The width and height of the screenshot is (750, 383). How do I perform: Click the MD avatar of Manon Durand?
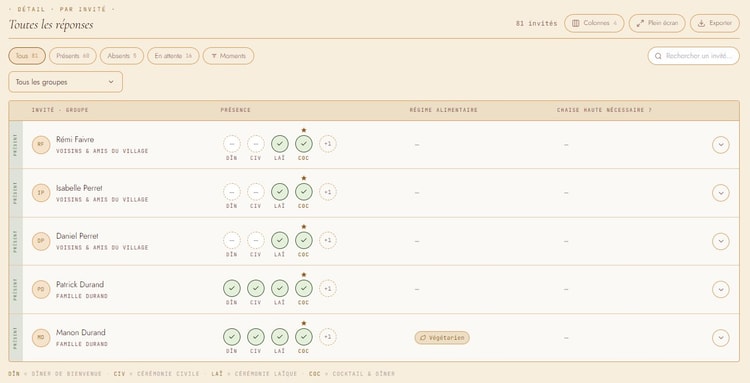[41, 338]
